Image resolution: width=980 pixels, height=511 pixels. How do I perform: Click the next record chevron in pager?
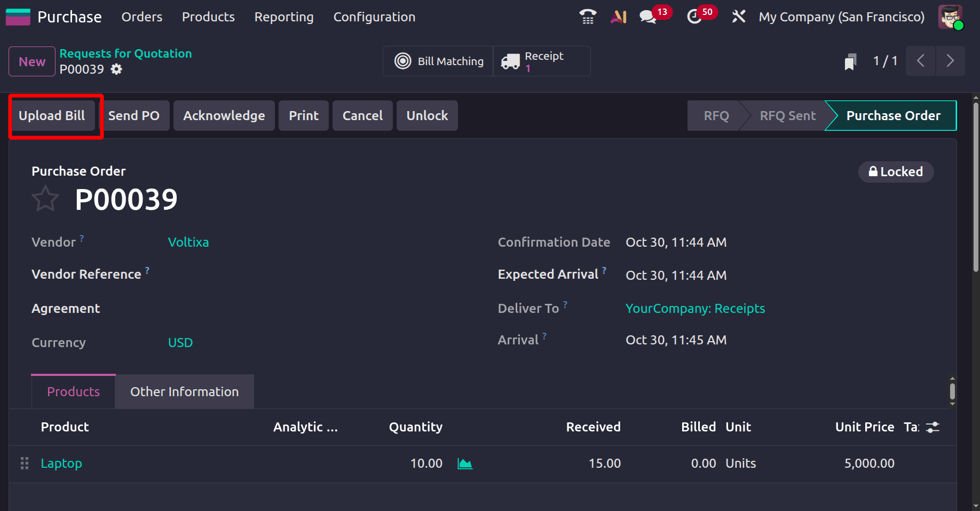[951, 61]
